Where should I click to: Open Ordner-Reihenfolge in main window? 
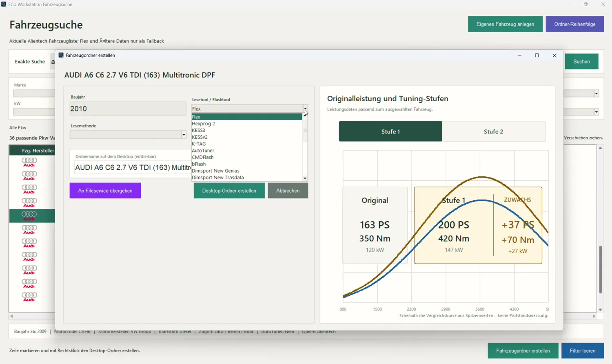point(575,24)
